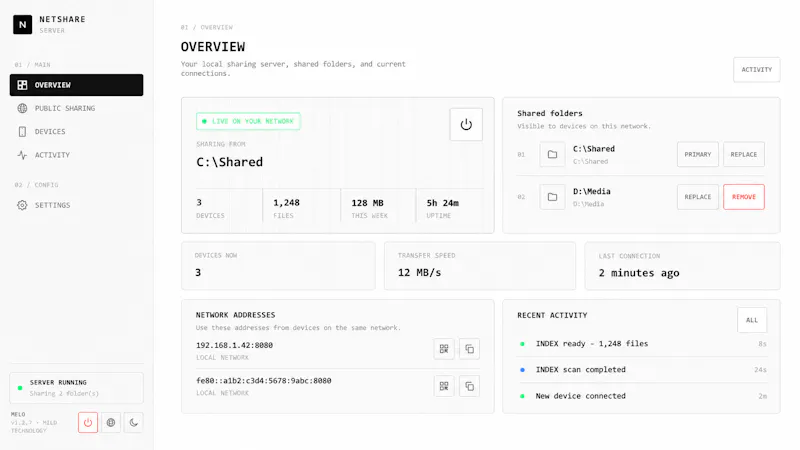The image size is (800, 450).
Task: Click the Live On Your Network badge
Action: [x=248, y=121]
